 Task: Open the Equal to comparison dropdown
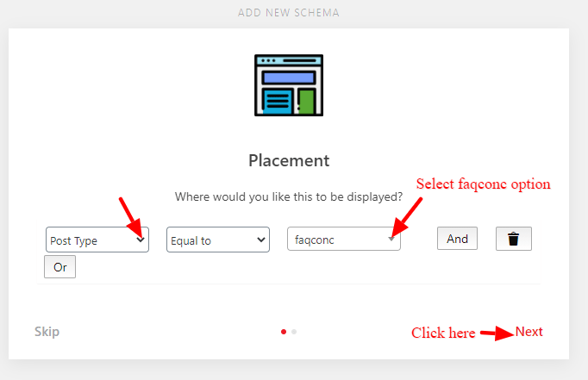(218, 240)
